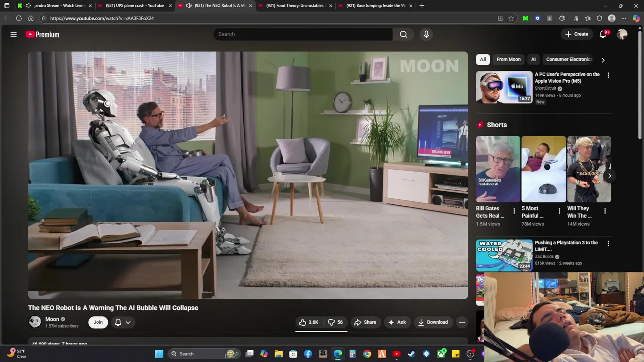Open Microsoft Store from the taskbar
This screenshot has width=644, height=362.
tap(293, 354)
